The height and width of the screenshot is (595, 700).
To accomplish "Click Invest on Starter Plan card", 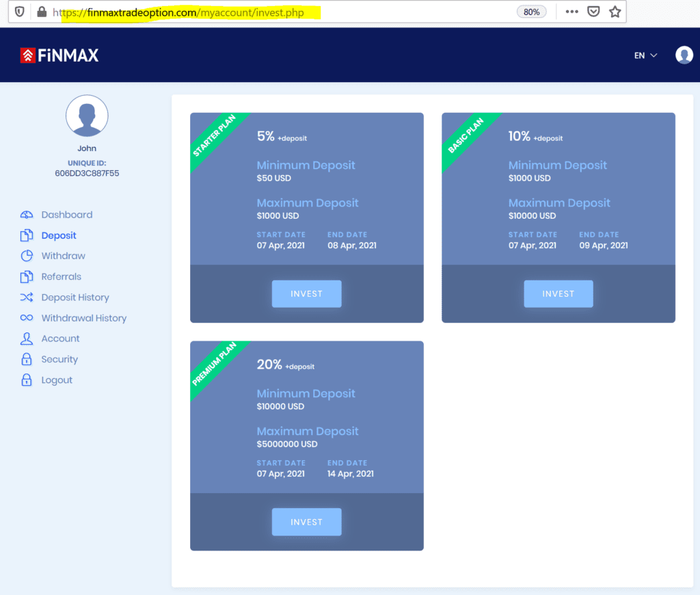I will coord(307,294).
